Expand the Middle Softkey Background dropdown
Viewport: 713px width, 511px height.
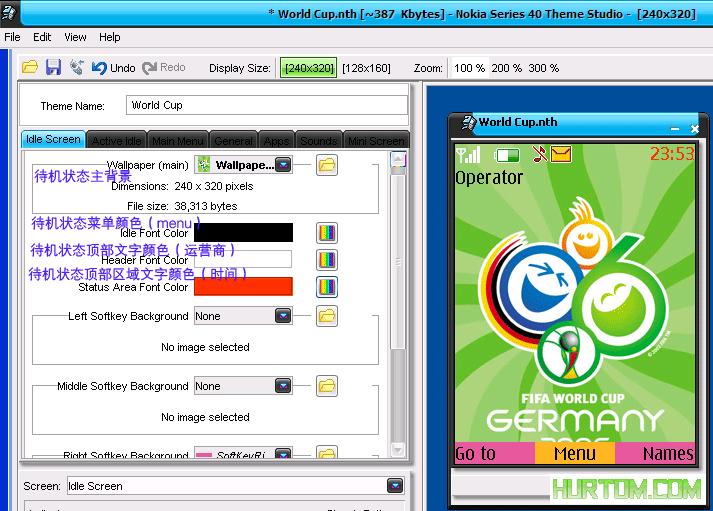[x=283, y=386]
